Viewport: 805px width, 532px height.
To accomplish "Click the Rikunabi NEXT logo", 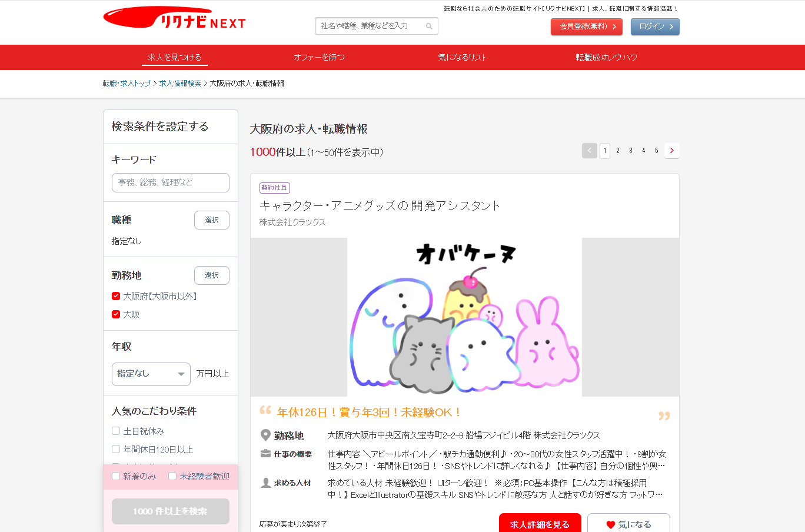I will tap(174, 18).
